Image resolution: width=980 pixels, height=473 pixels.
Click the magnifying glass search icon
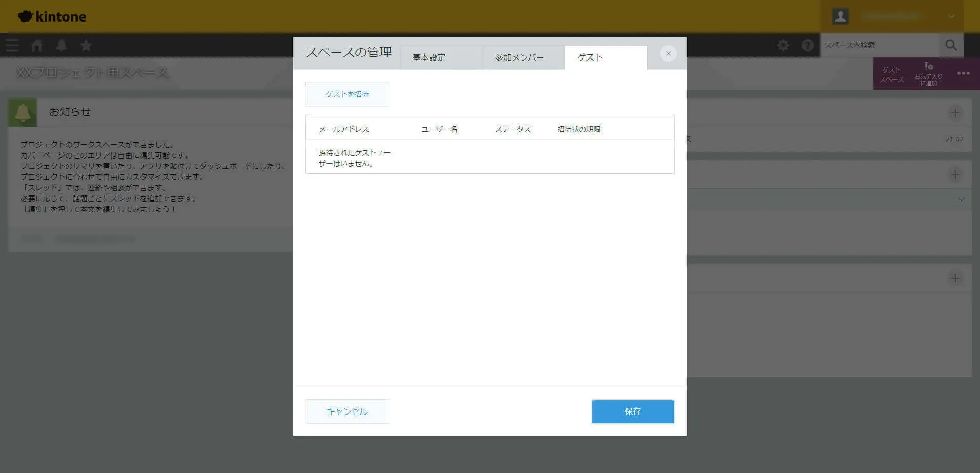click(951, 45)
